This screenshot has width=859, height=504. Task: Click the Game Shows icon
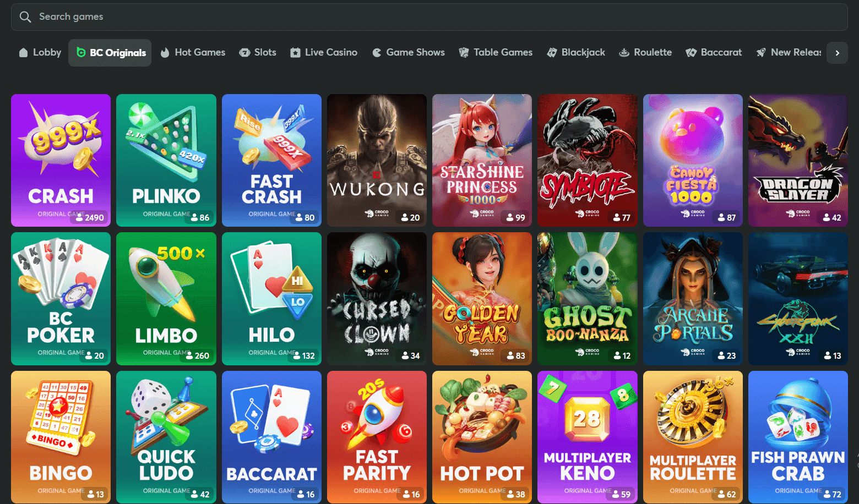[377, 53]
